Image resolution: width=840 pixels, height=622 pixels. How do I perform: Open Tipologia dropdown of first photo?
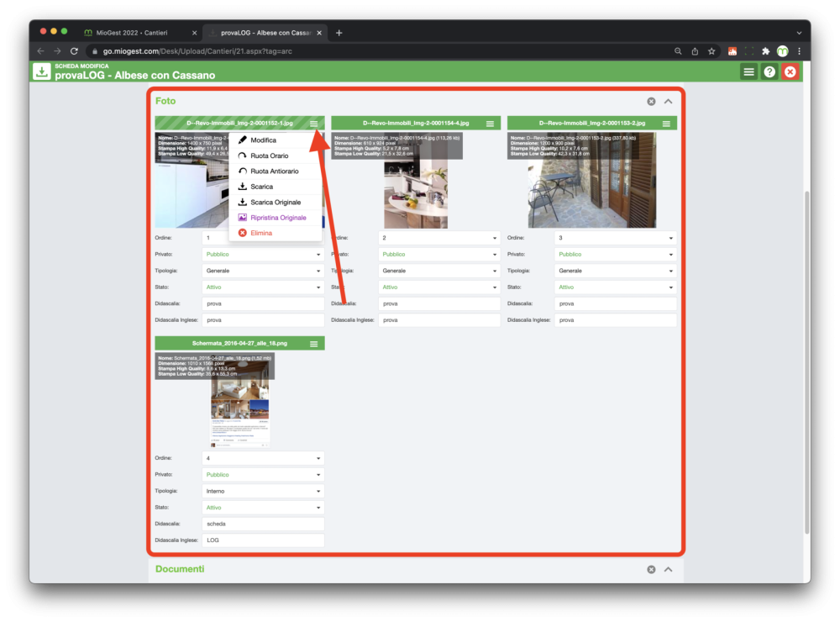point(263,271)
